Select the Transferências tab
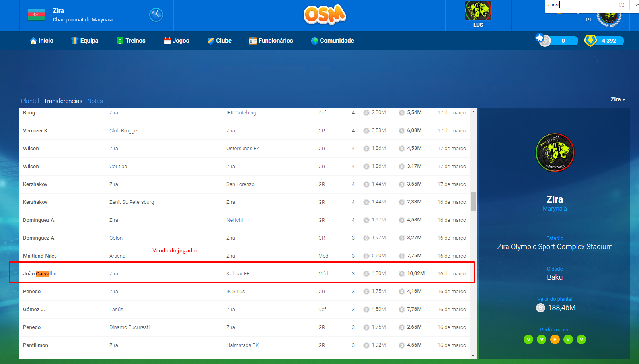 tap(63, 101)
